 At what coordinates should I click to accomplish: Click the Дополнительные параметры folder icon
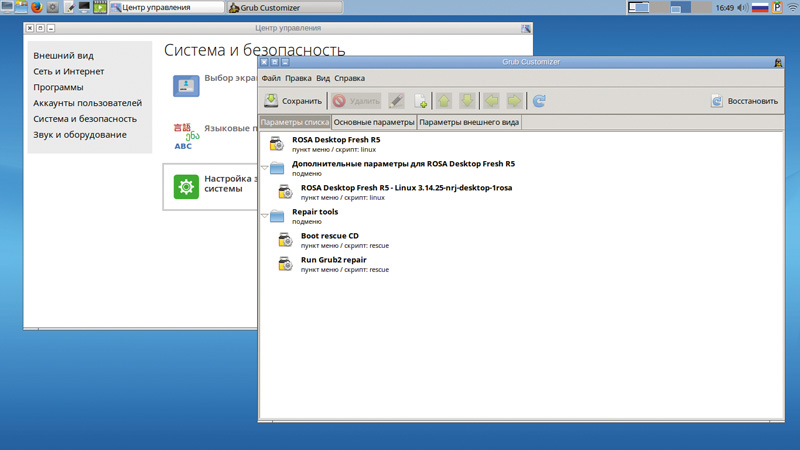click(277, 168)
